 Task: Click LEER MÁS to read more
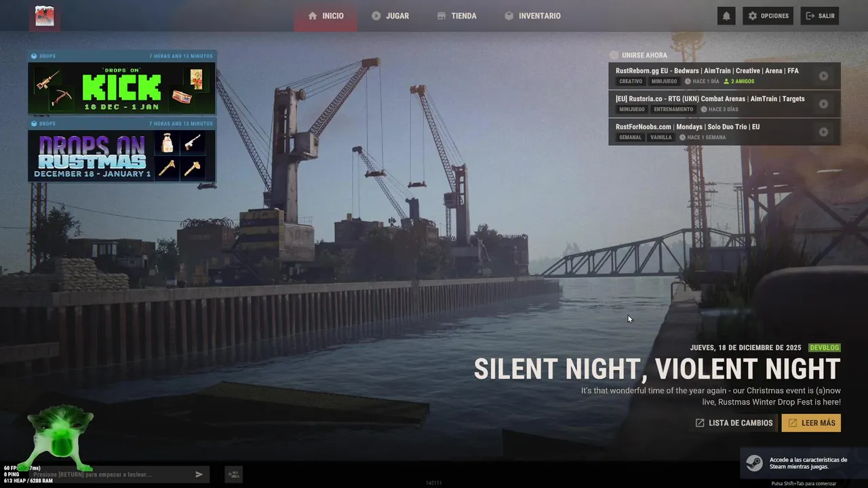pyautogui.click(x=811, y=423)
